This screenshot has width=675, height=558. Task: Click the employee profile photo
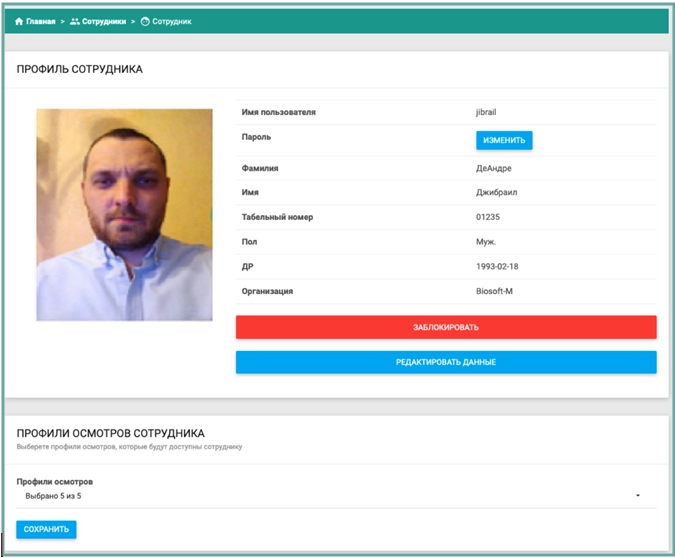(124, 215)
